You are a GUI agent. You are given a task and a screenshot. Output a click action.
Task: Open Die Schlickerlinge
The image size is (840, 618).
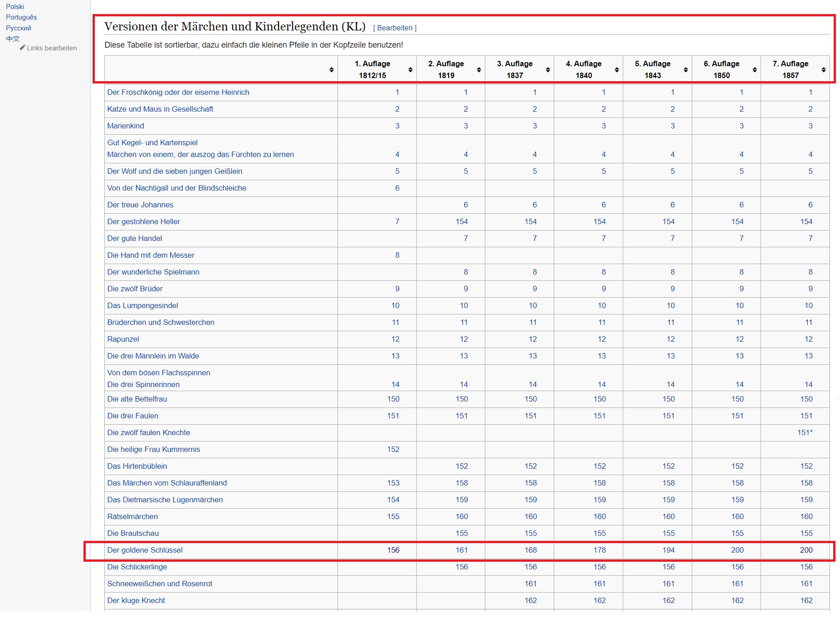pyautogui.click(x=137, y=567)
